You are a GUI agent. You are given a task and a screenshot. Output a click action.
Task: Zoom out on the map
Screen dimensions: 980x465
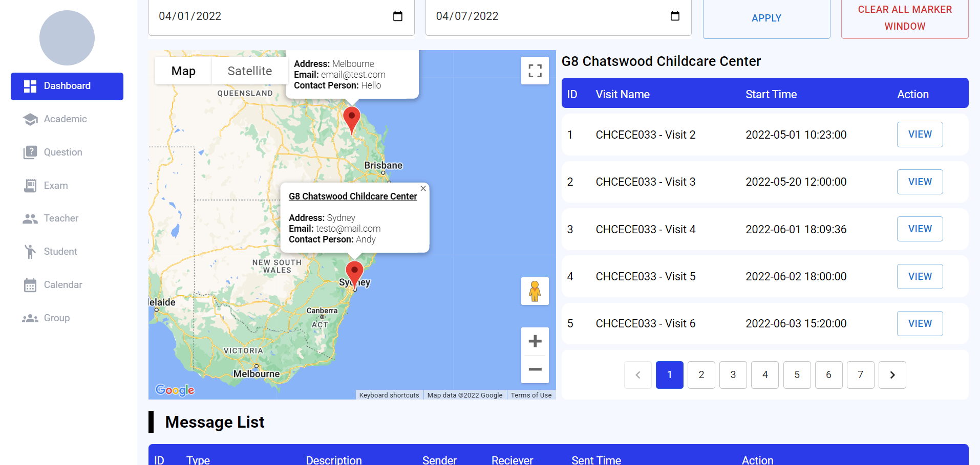click(x=535, y=369)
